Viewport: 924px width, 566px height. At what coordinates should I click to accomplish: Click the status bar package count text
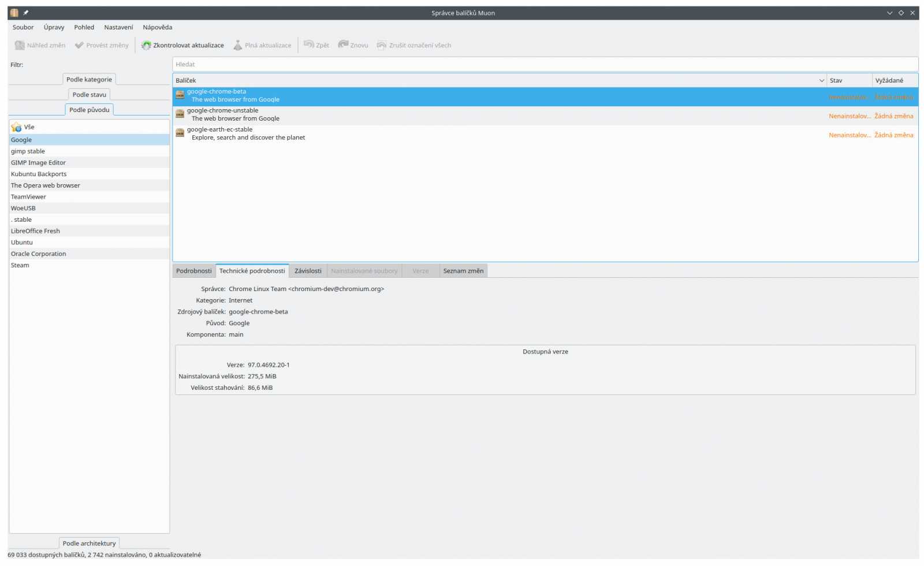click(x=105, y=555)
